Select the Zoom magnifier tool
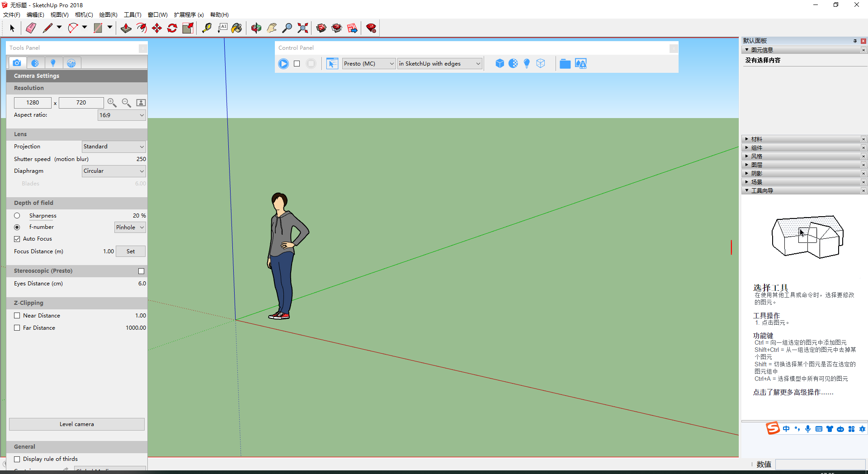The image size is (868, 474). (287, 28)
